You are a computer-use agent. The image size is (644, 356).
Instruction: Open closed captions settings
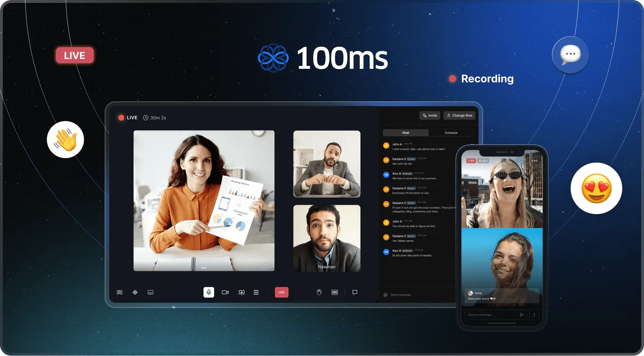tap(150, 292)
